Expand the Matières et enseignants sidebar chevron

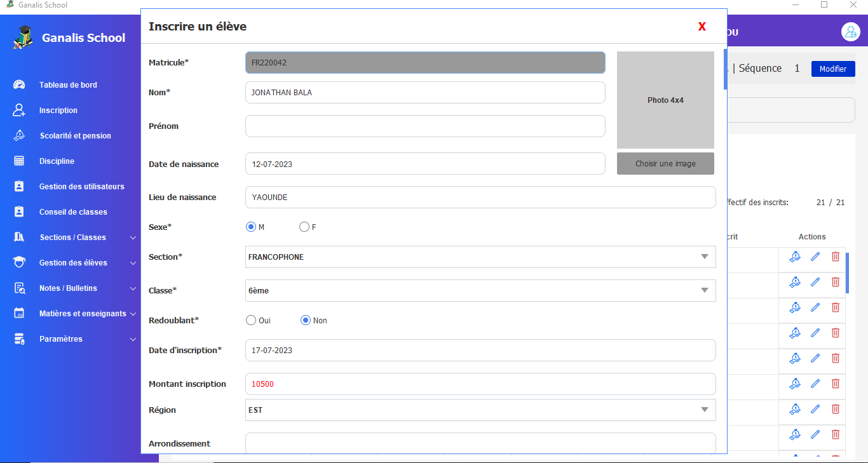pyautogui.click(x=133, y=314)
